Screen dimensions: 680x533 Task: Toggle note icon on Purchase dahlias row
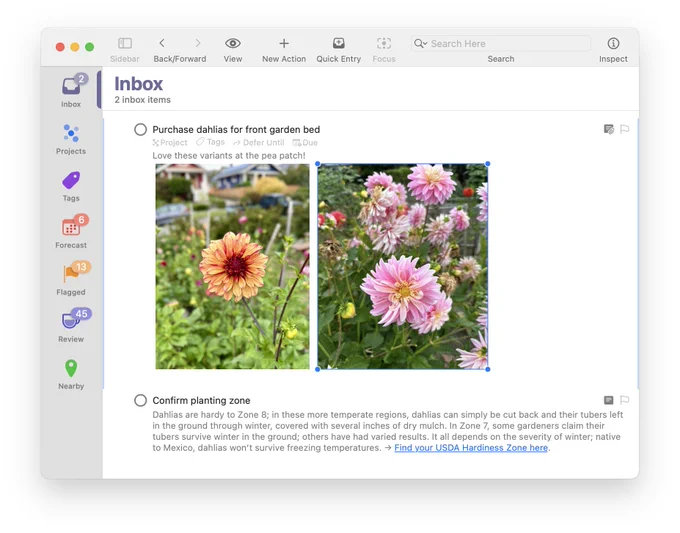[x=609, y=129]
